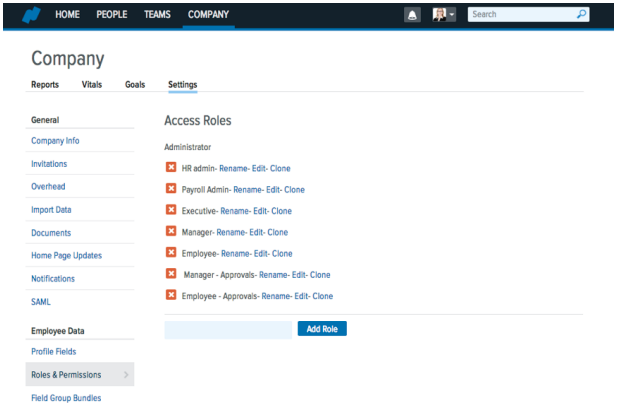
Task: Rename the Executive role
Action: (235, 211)
